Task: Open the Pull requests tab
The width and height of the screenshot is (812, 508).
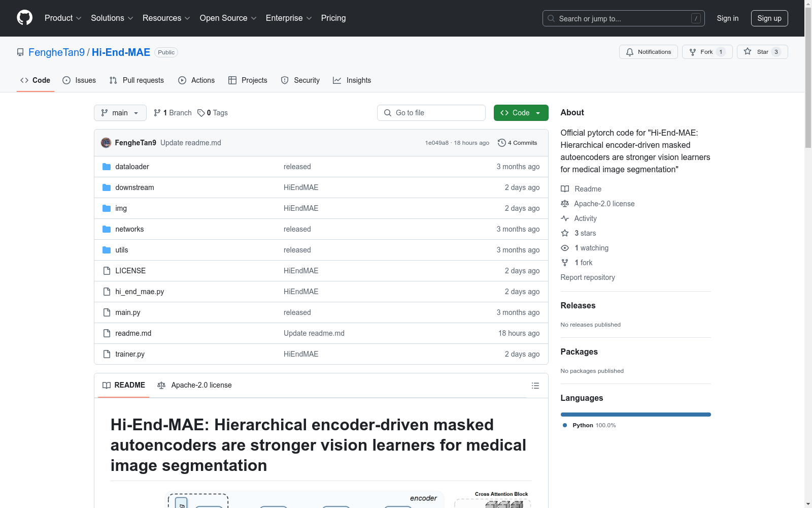Action: (137, 80)
